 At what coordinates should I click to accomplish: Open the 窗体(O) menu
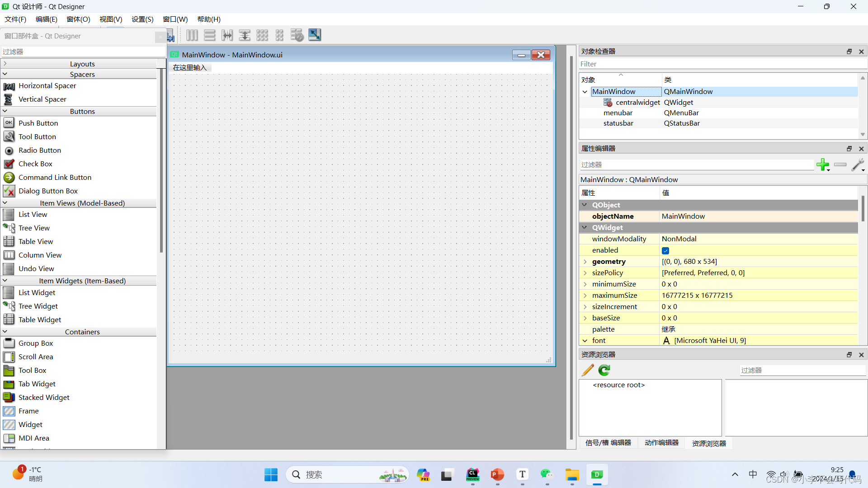[x=78, y=19]
